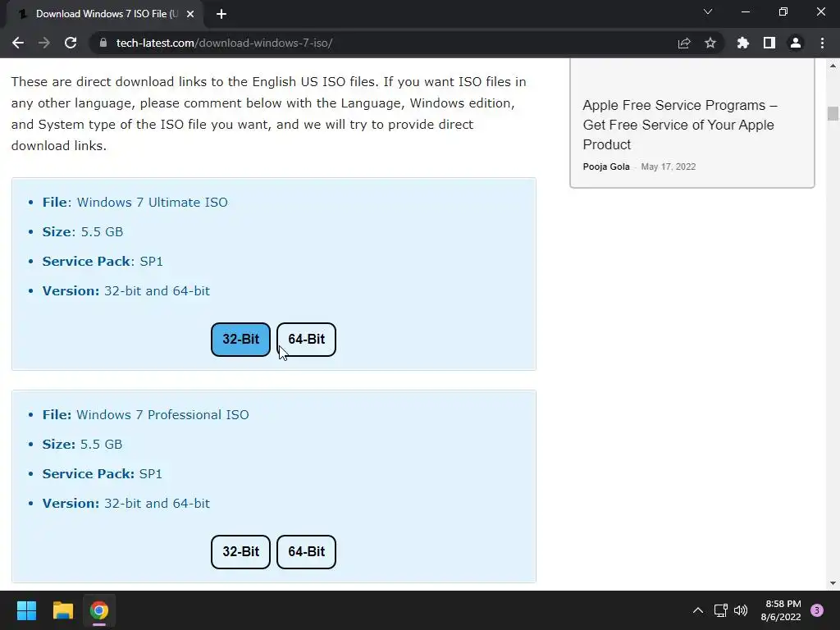Open the Chrome profile menu
The width and height of the screenshot is (840, 630).
click(796, 43)
